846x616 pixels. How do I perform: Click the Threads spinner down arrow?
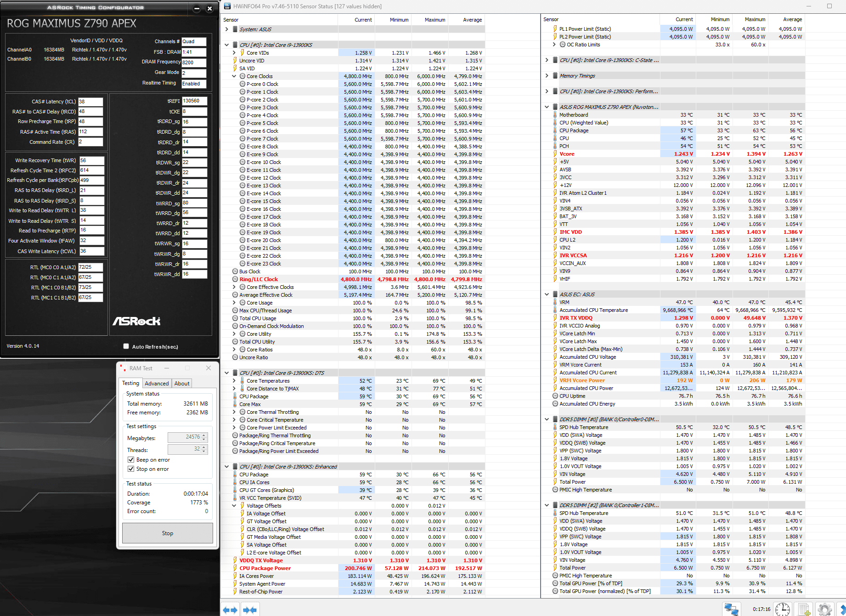[x=204, y=452]
